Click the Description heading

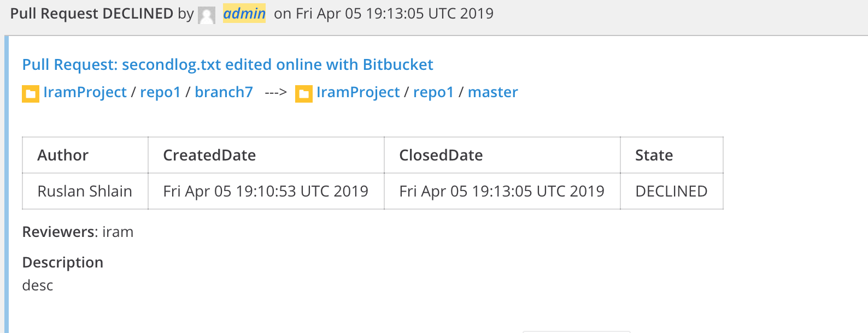63,263
